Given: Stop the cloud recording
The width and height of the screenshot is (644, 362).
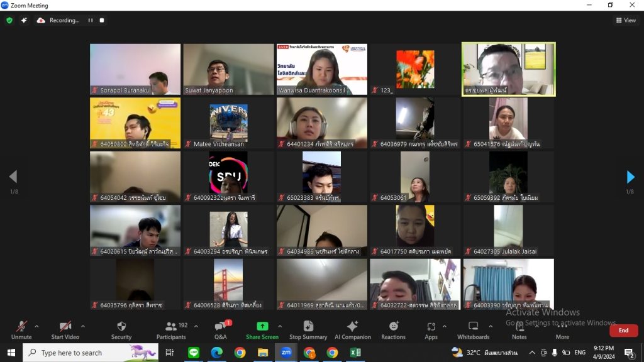Looking at the screenshot, I should 102,20.
